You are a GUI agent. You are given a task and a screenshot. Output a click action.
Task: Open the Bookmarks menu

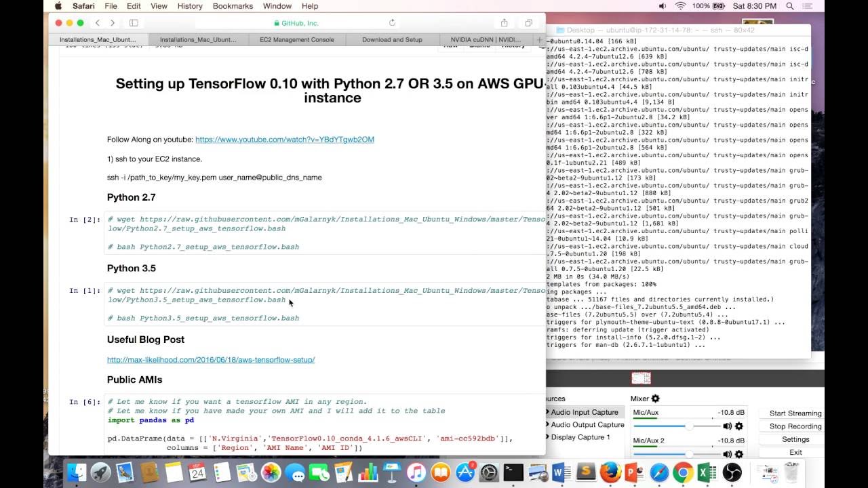click(233, 6)
